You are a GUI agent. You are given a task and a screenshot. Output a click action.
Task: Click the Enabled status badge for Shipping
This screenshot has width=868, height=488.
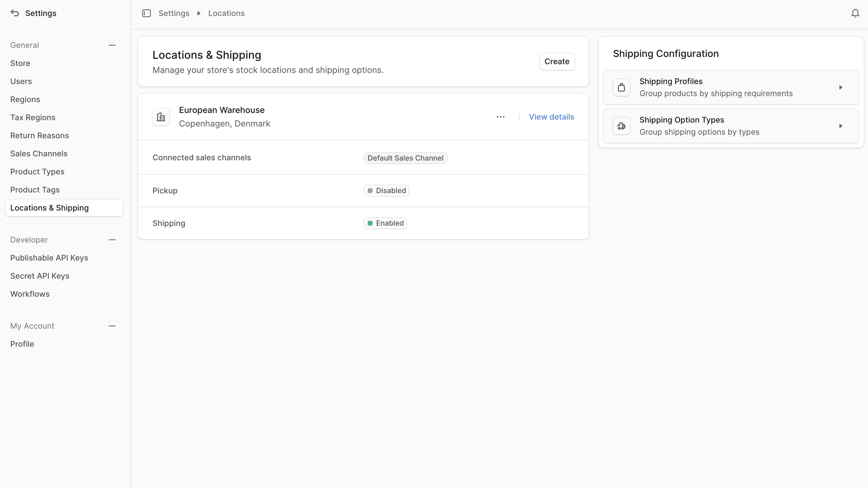(x=385, y=223)
